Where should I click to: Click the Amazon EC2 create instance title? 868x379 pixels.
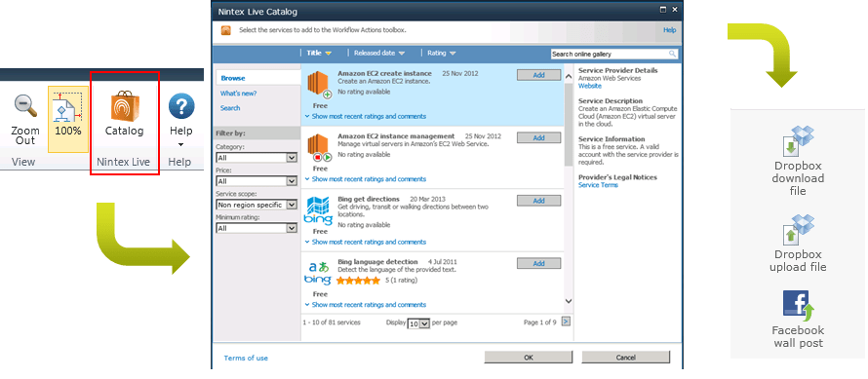tap(384, 73)
